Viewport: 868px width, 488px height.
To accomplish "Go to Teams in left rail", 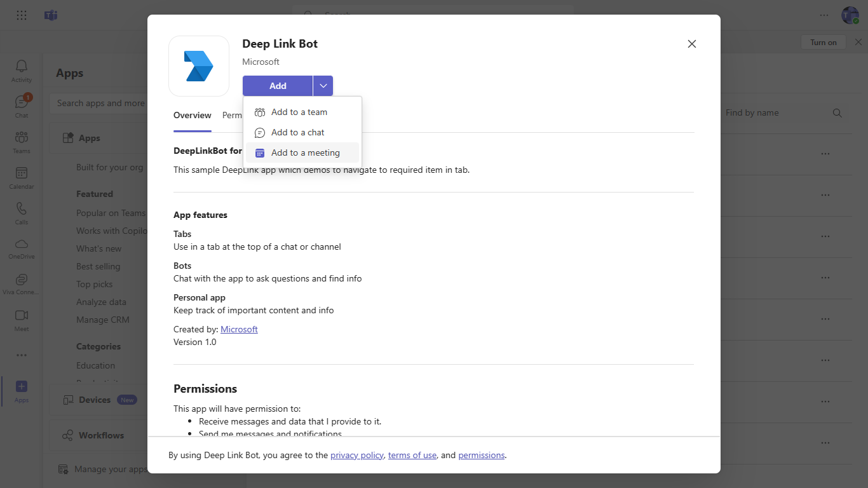I will click(22, 142).
